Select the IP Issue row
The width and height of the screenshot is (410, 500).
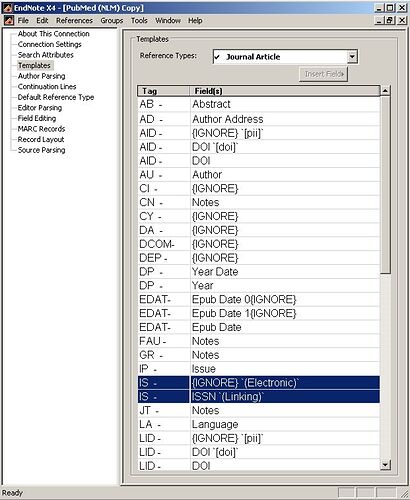click(x=259, y=369)
